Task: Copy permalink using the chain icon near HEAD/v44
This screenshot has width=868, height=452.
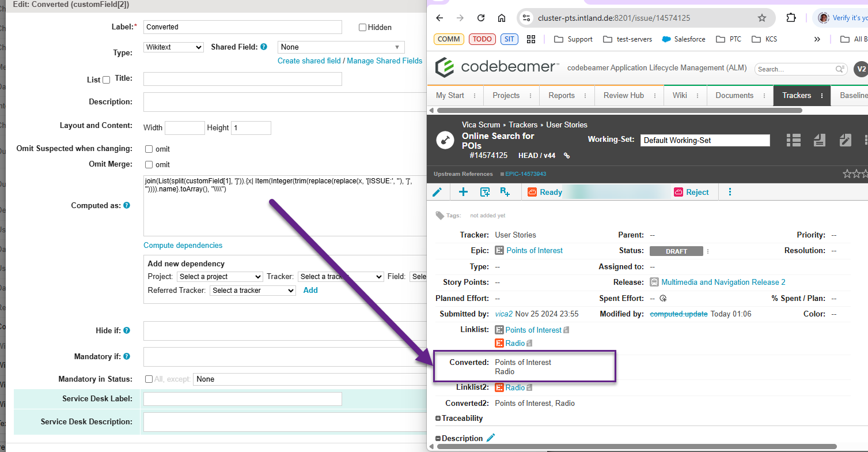Action: pyautogui.click(x=567, y=155)
